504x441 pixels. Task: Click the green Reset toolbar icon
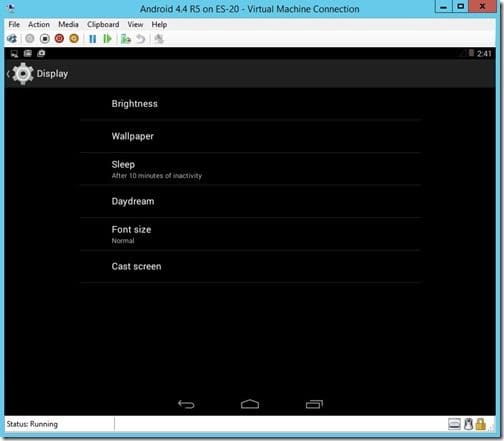click(x=107, y=39)
